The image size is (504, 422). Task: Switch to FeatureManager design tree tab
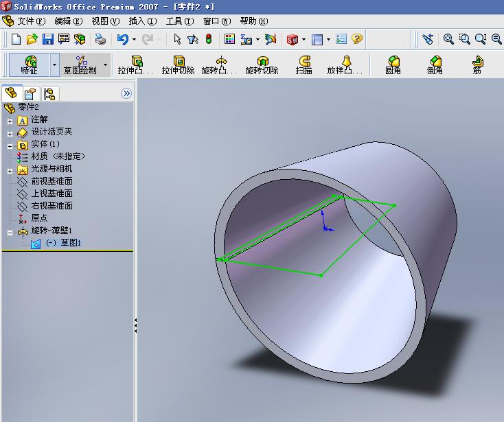coord(11,93)
